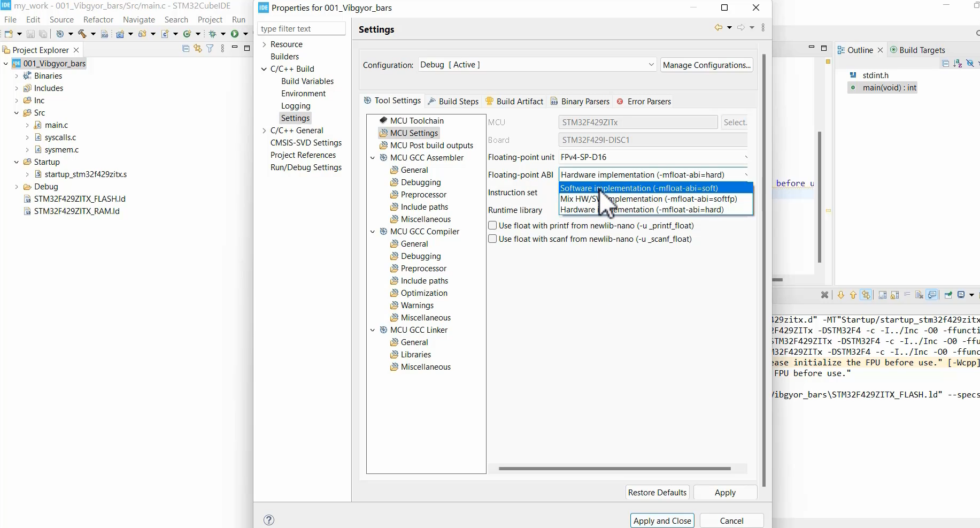Viewport: 980px width, 528px height.
Task: Expand the C/C++ General tree node
Action: coord(264,131)
